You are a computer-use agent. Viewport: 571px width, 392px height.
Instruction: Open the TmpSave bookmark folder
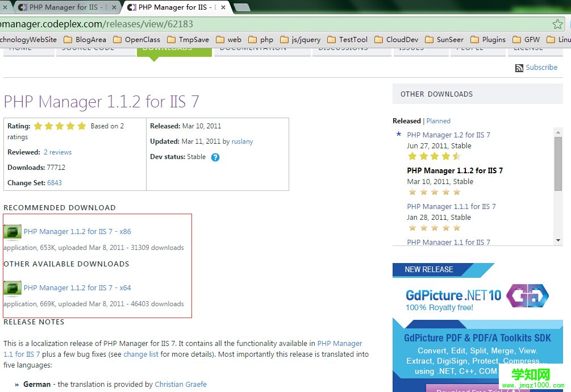[x=188, y=40]
